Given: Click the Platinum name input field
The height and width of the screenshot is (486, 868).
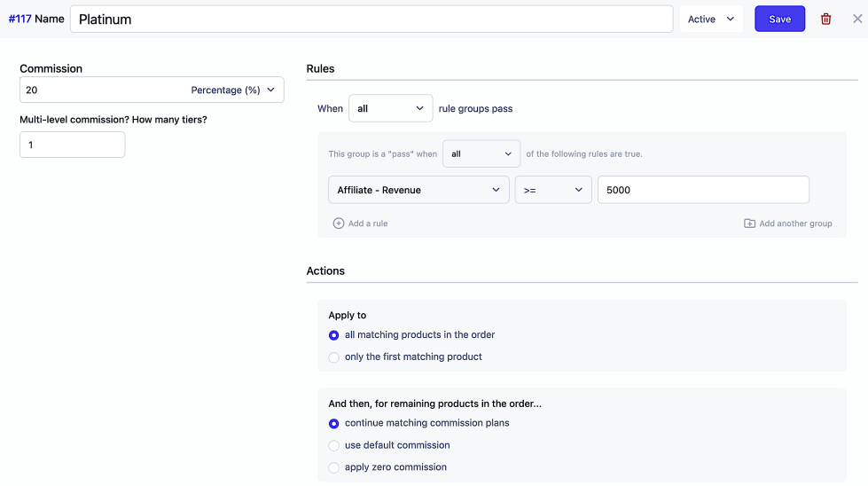Looking at the screenshot, I should [x=371, y=20].
